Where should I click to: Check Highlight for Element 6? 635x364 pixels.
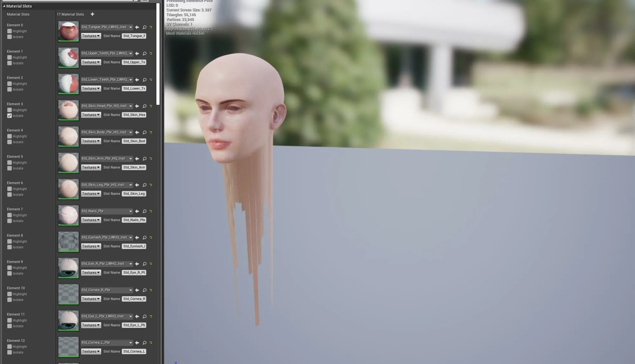(x=10, y=189)
